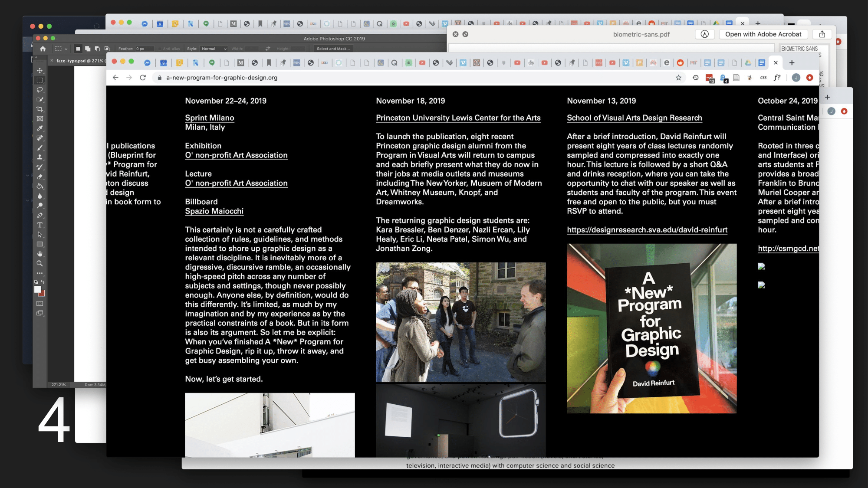This screenshot has height=488, width=868.
Task: Enable New selection mode in options bar
Action: (x=78, y=49)
